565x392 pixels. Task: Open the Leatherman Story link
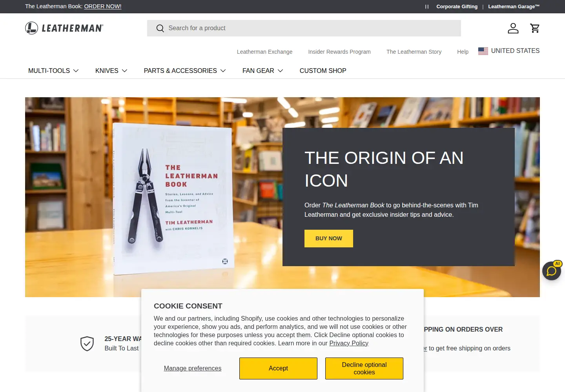coord(414,52)
